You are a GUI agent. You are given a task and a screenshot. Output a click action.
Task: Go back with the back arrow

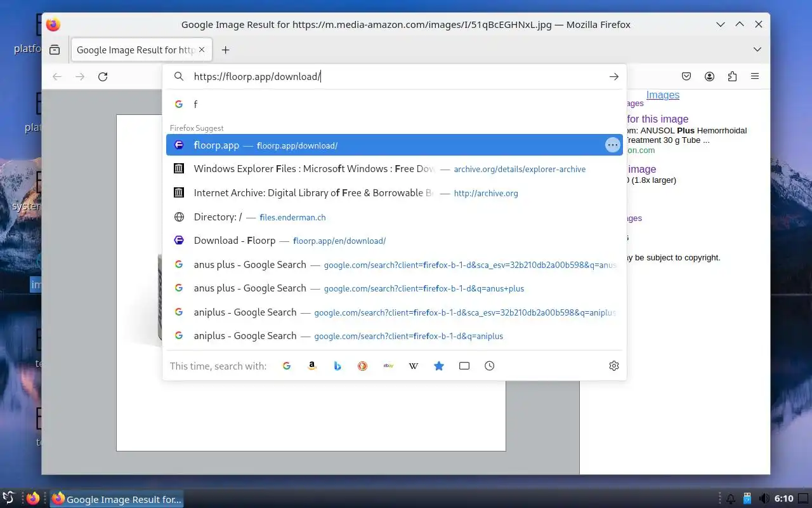[57, 76]
